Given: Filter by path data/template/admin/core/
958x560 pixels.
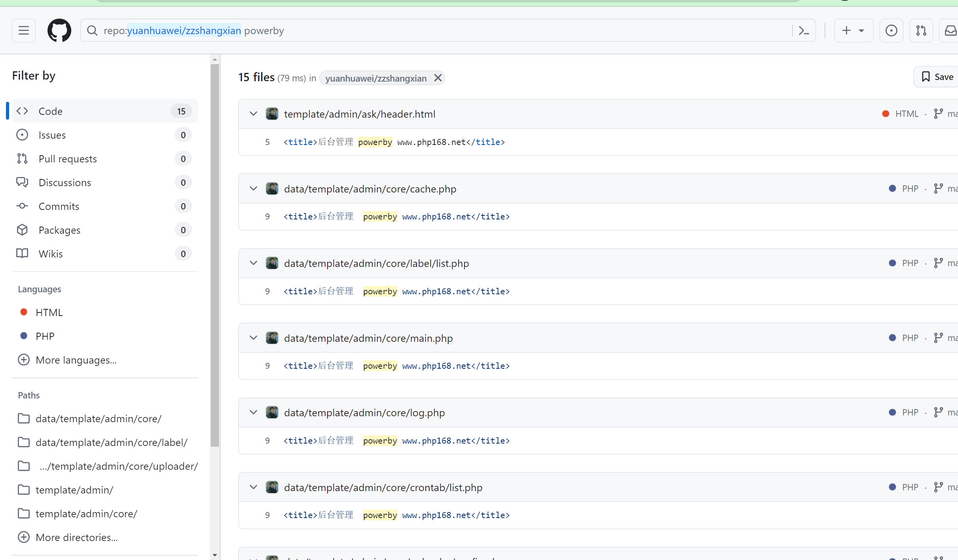Looking at the screenshot, I should [99, 419].
